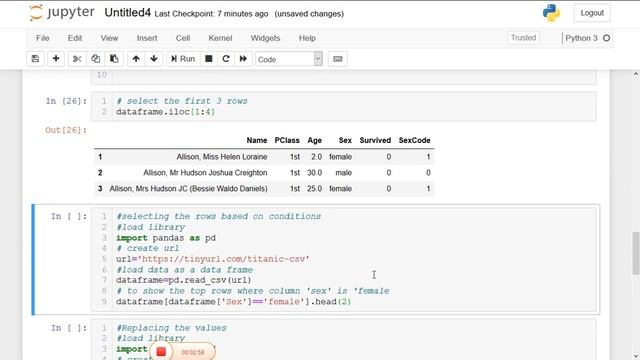Screen dimensions: 640x360
Task: Open the Widgets menu
Action: [265, 38]
